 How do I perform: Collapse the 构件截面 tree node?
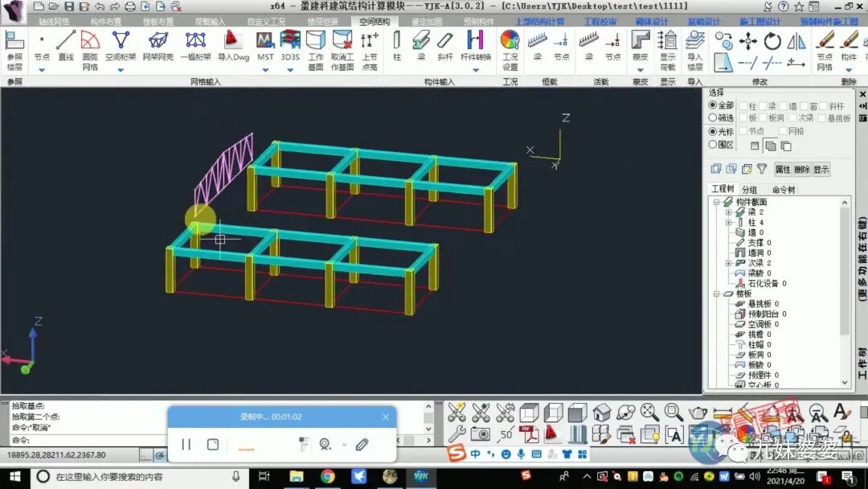(x=716, y=202)
